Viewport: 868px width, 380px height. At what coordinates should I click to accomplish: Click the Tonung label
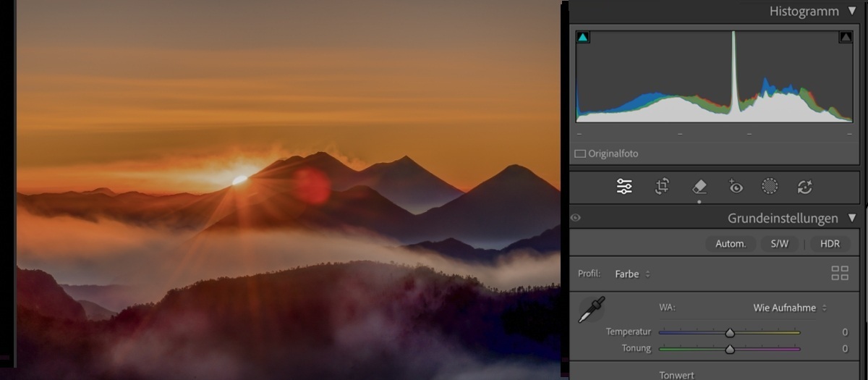click(x=637, y=349)
